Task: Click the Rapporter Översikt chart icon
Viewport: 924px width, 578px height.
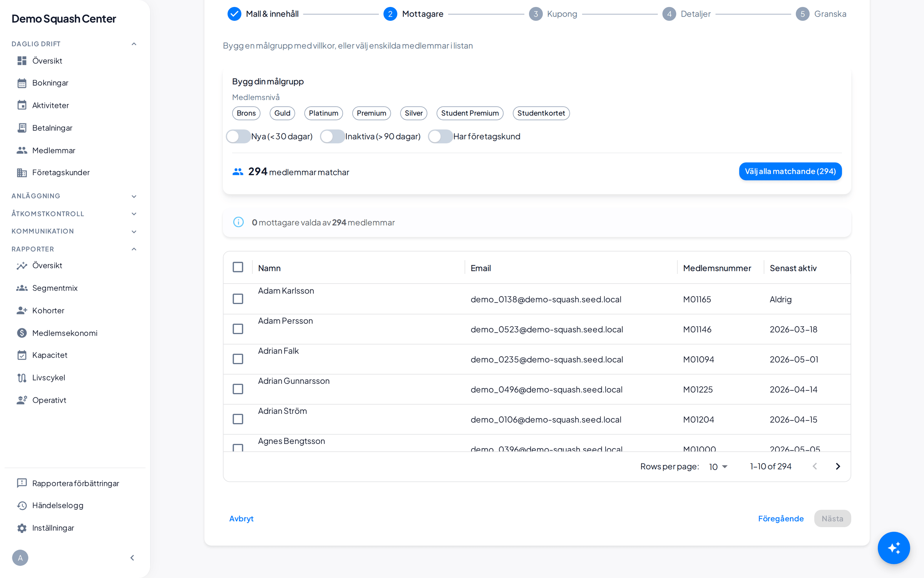Action: [x=22, y=265]
